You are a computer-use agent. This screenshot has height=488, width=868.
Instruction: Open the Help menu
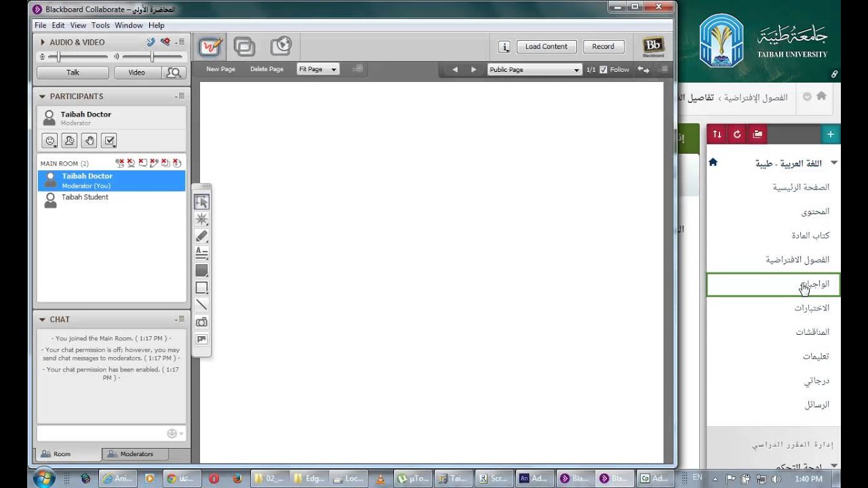coord(157,25)
